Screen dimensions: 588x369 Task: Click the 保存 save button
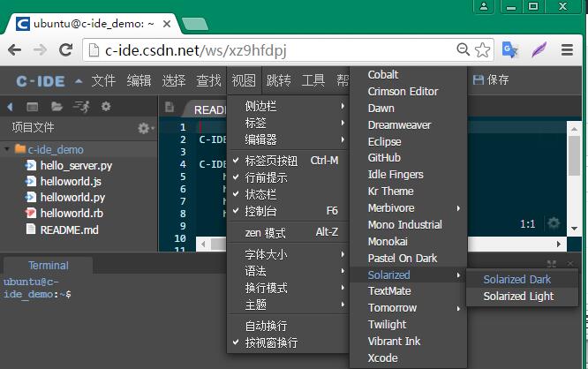click(491, 79)
